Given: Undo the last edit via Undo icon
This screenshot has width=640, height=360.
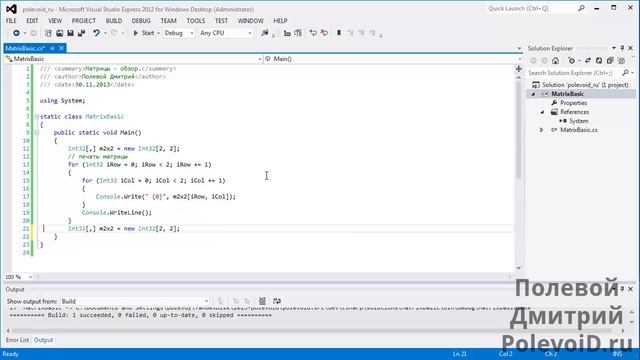Looking at the screenshot, I should 96,33.
